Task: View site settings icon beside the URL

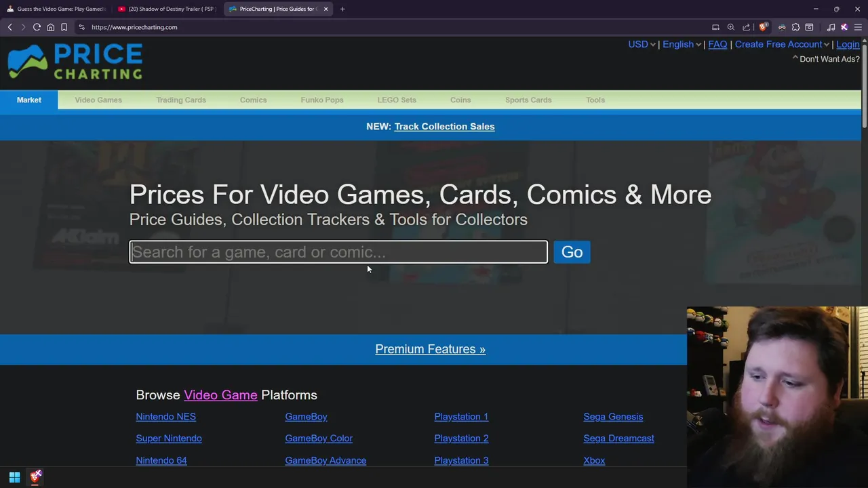Action: [x=81, y=27]
